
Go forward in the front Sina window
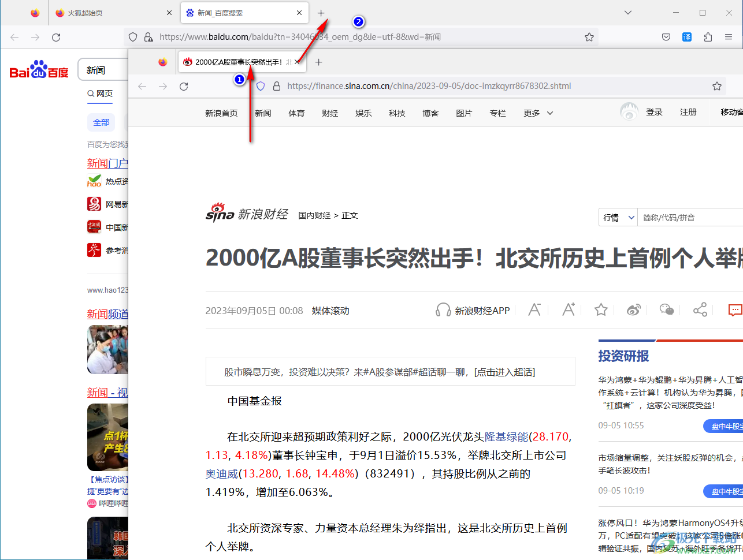[163, 86]
